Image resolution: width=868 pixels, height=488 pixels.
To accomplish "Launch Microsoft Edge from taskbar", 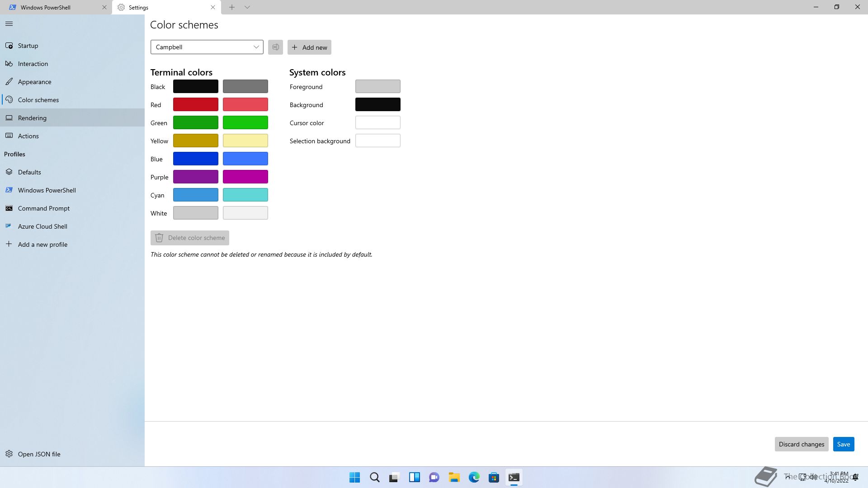I will pyautogui.click(x=474, y=477).
